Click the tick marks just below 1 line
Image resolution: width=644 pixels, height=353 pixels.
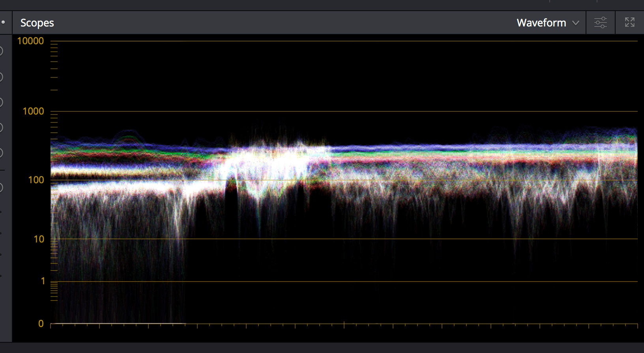pyautogui.click(x=54, y=291)
